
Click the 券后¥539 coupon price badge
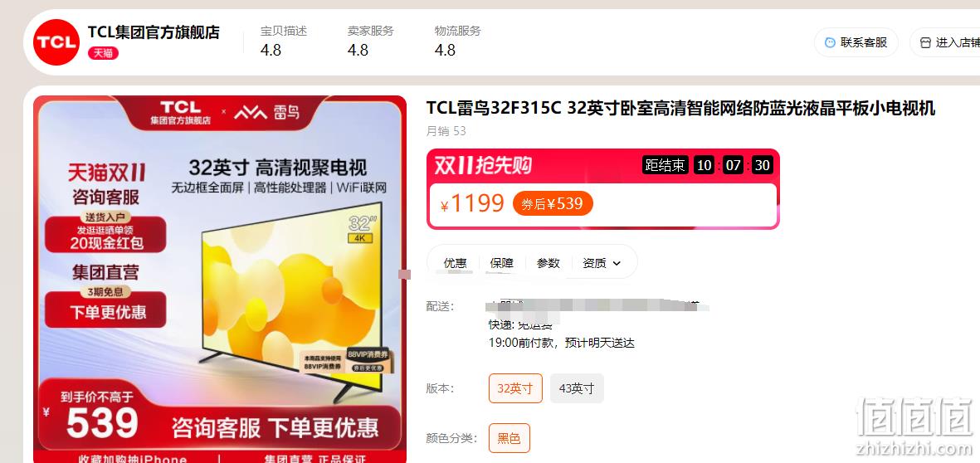pos(553,203)
